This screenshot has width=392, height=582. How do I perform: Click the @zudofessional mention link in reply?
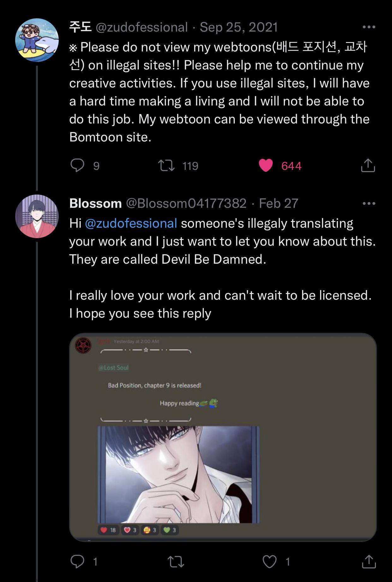[131, 223]
